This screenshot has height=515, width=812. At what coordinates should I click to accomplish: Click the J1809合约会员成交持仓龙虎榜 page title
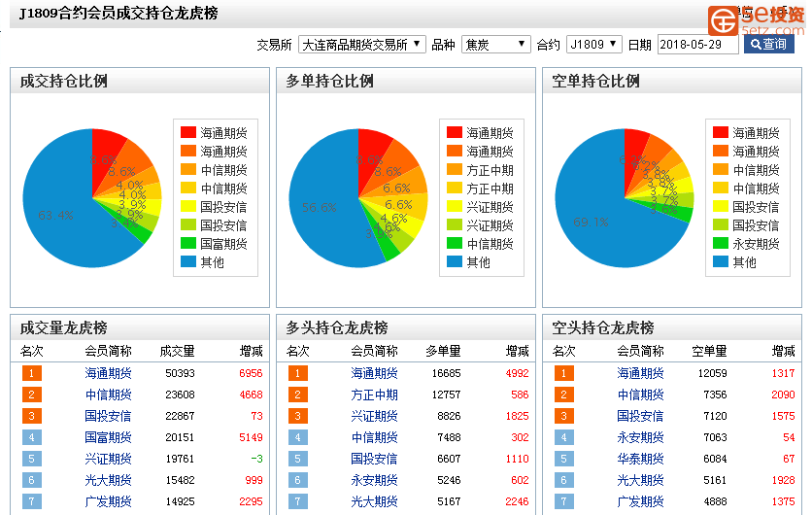(x=118, y=13)
